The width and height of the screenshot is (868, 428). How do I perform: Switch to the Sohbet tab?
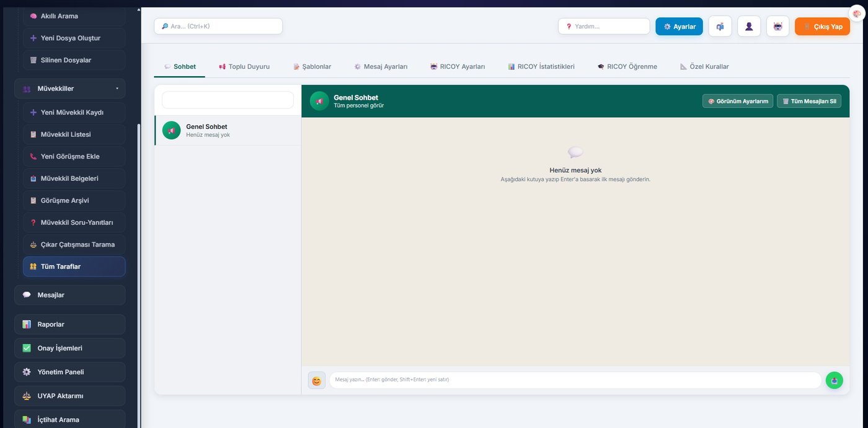(180, 66)
